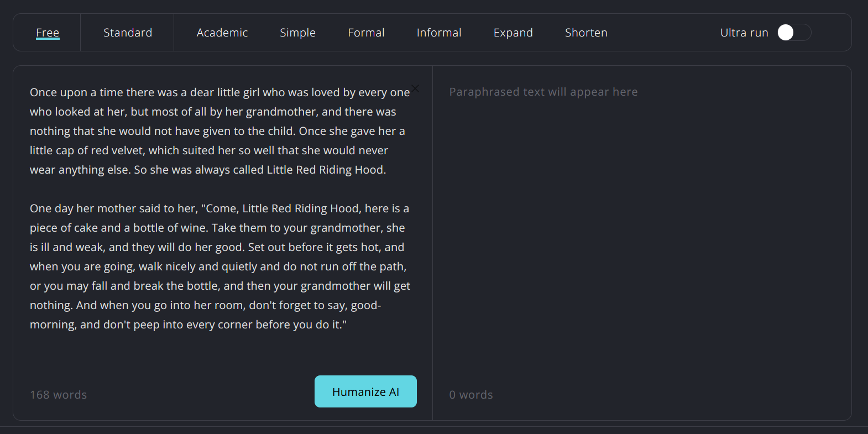Select the Simple mode tab
The image size is (868, 434).
pyautogui.click(x=297, y=33)
